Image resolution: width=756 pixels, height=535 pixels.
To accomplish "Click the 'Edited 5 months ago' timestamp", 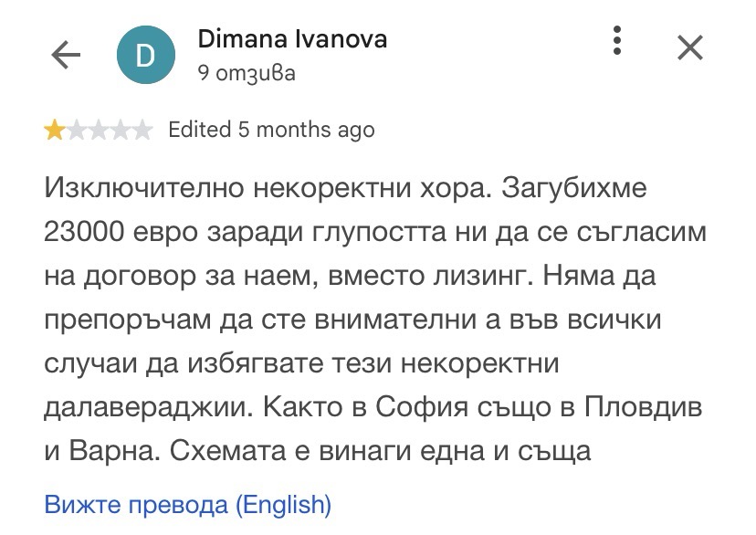I will pos(271,131).
